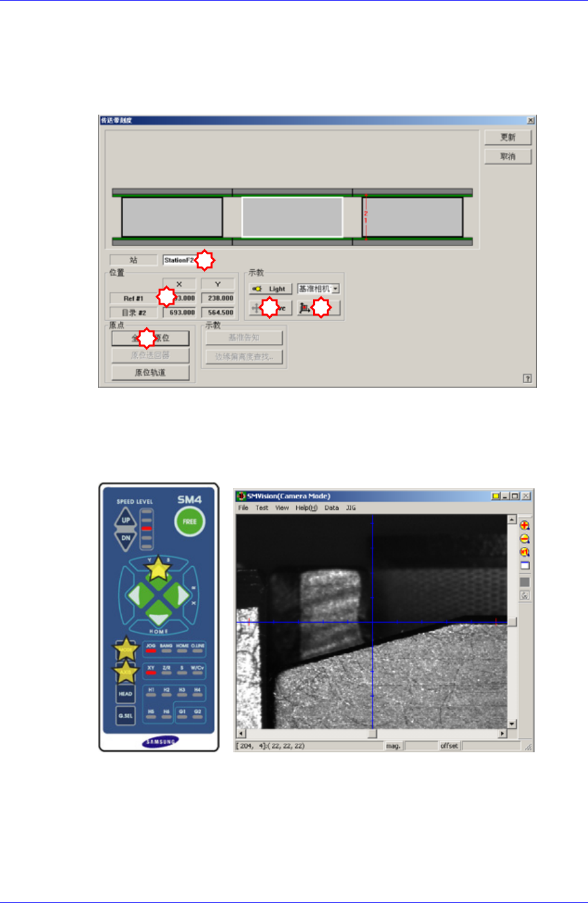This screenshot has width=588, height=903.
Task: Open the Test menu in SMVision
Action: [x=261, y=508]
